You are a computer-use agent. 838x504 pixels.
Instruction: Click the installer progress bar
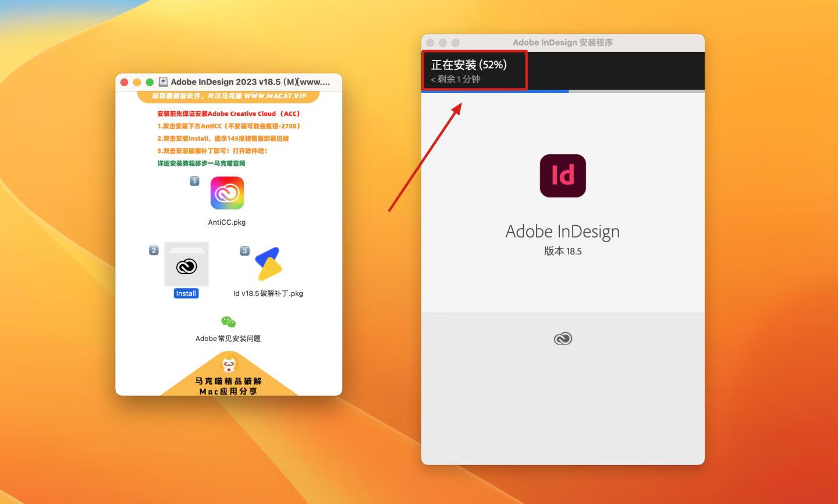pyautogui.click(x=563, y=91)
